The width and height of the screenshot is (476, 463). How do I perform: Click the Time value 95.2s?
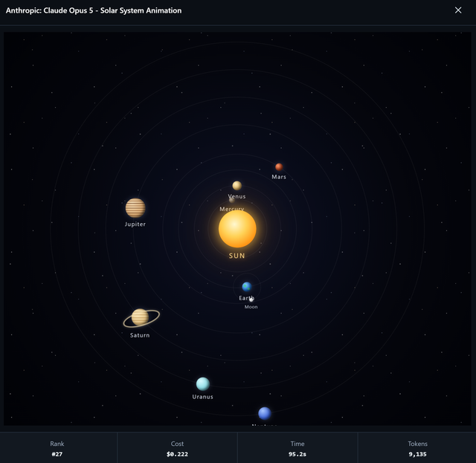pos(297,454)
